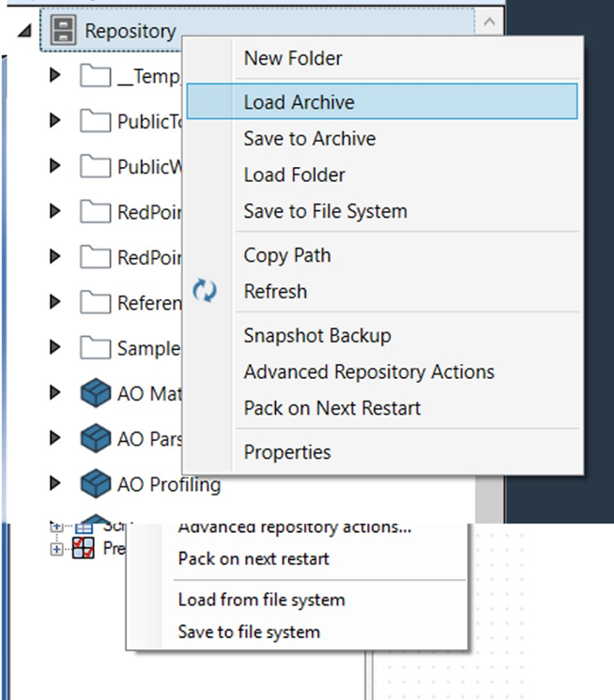Expand the PublicTo folder arrow
The image size is (614, 700).
[x=54, y=120]
